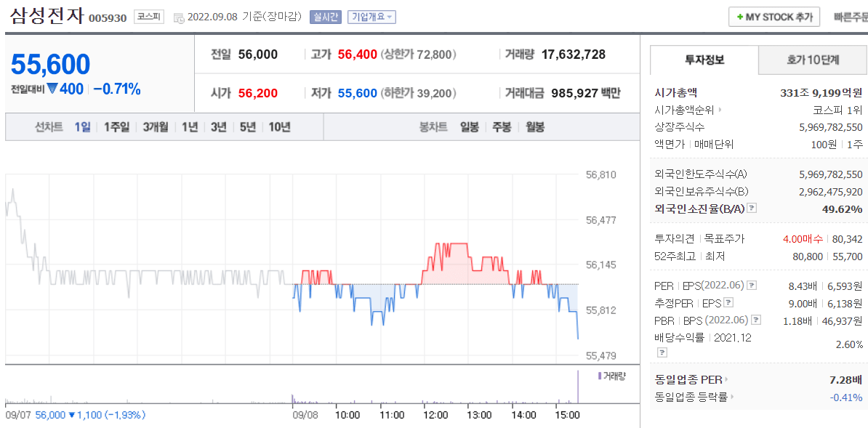Toggle the 실시간 real-time button
Image resolution: width=868 pixels, height=428 pixels.
point(326,17)
